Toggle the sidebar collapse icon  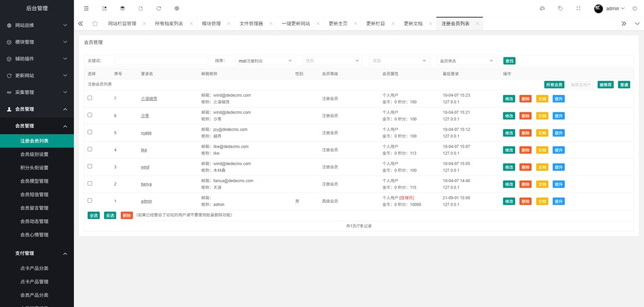86,9
